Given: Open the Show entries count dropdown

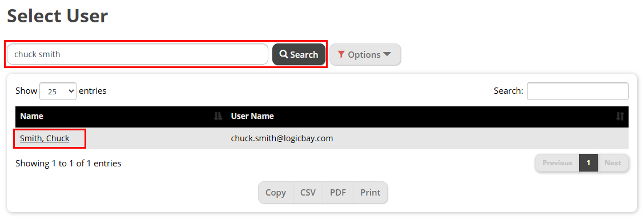Looking at the screenshot, I should [x=58, y=91].
